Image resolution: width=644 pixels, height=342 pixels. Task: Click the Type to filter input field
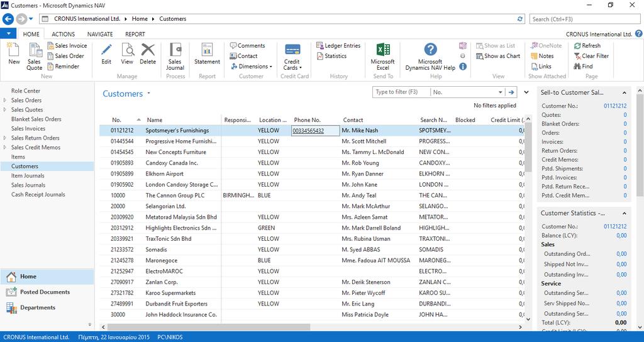[x=401, y=92]
